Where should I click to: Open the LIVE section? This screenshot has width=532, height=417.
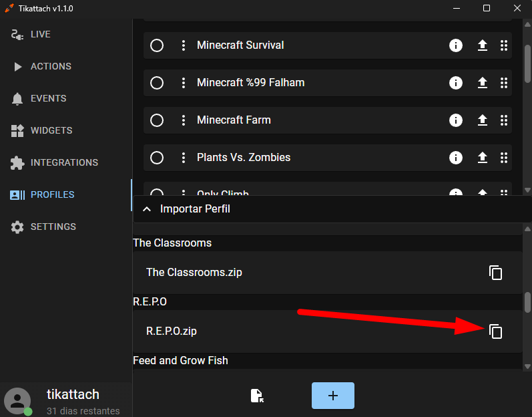pos(66,34)
